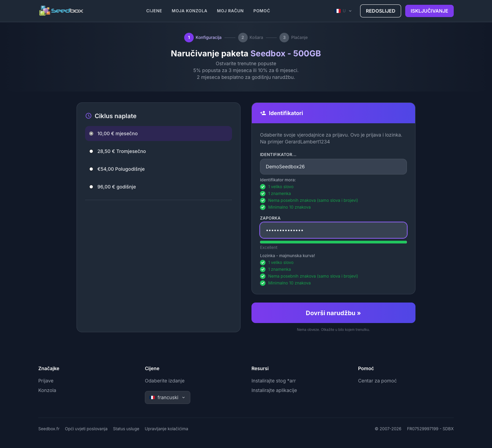492x448 pixels.
Task: Open the Seedbox.fr footer link
Action: (49, 429)
